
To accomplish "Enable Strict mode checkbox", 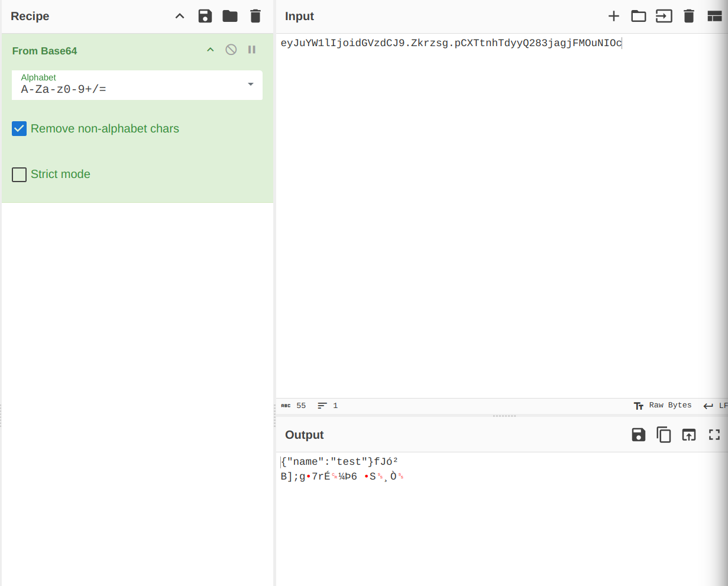I will pos(20,174).
